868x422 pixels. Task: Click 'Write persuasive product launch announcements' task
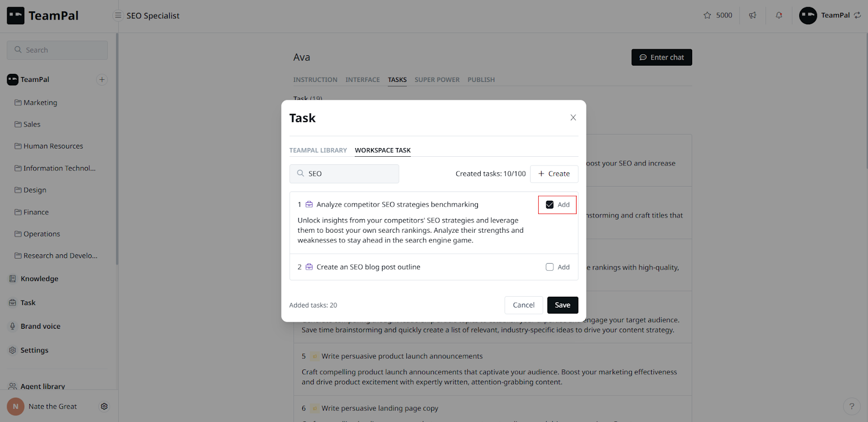click(x=402, y=356)
